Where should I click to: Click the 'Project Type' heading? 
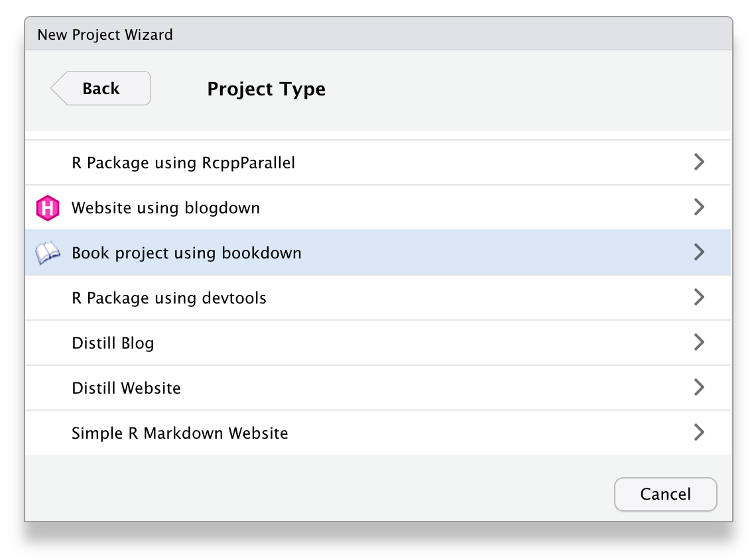point(266,89)
